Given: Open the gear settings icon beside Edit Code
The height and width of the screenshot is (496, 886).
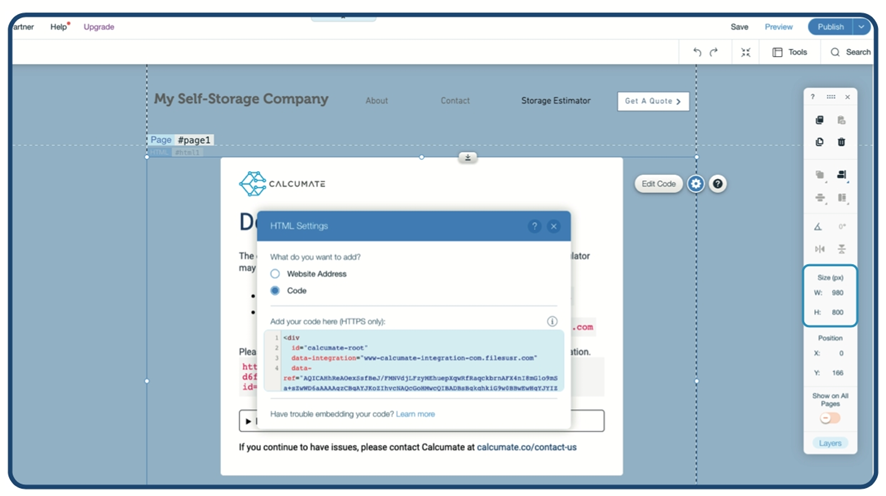Looking at the screenshot, I should 696,184.
